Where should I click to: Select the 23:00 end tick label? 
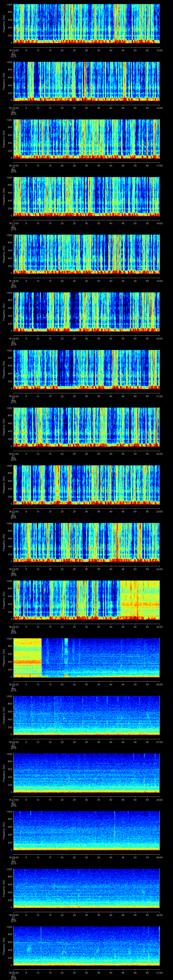[160, 511]
